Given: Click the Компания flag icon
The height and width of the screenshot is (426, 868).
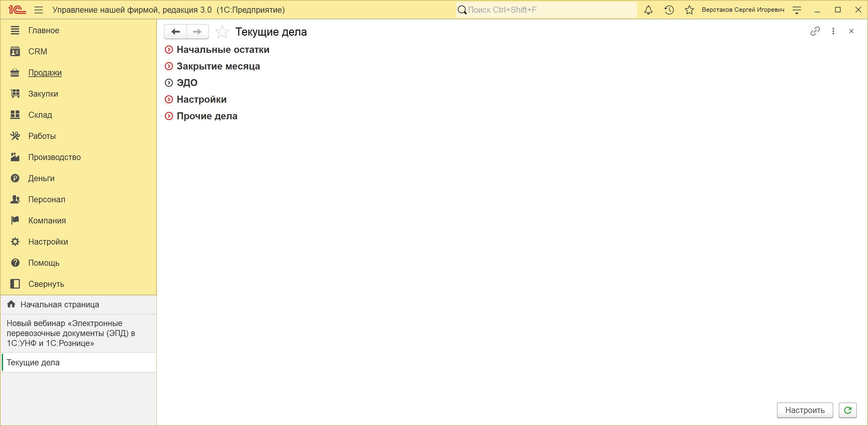Looking at the screenshot, I should tap(15, 221).
